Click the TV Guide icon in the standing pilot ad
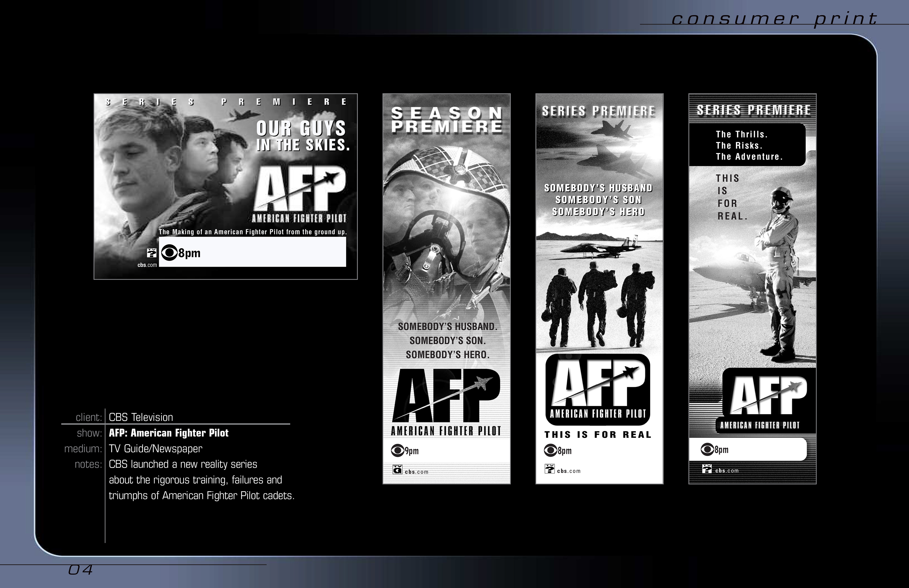 (x=707, y=469)
